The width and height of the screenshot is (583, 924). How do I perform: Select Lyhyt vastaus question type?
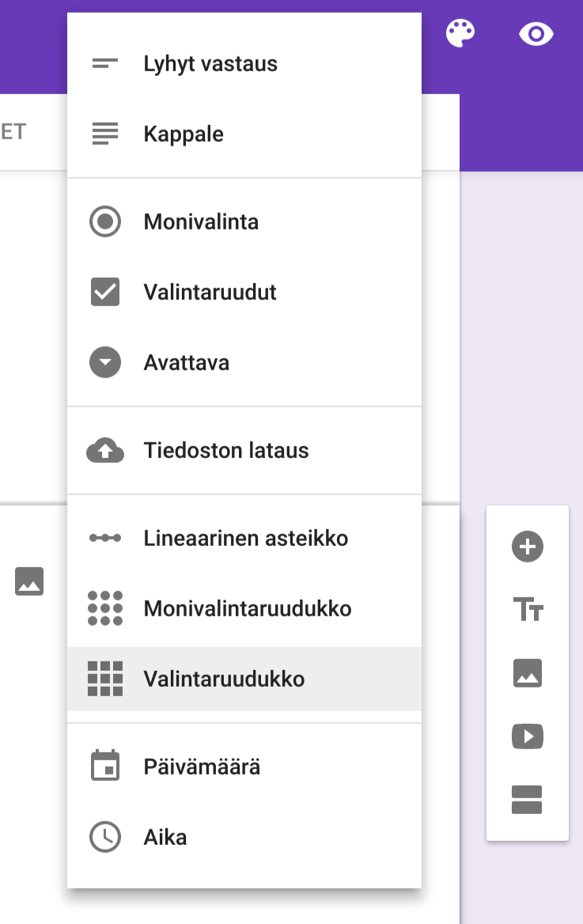[x=244, y=63]
